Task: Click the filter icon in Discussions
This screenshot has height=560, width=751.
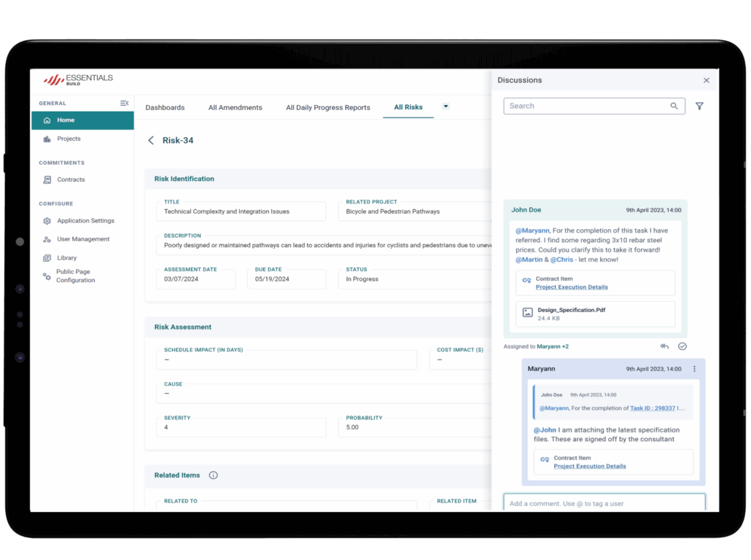Action: (x=699, y=106)
